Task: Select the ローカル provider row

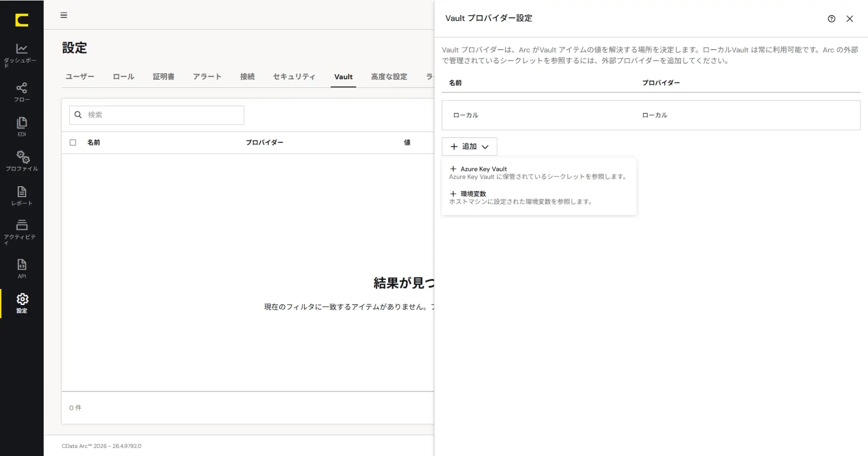Action: [x=651, y=115]
